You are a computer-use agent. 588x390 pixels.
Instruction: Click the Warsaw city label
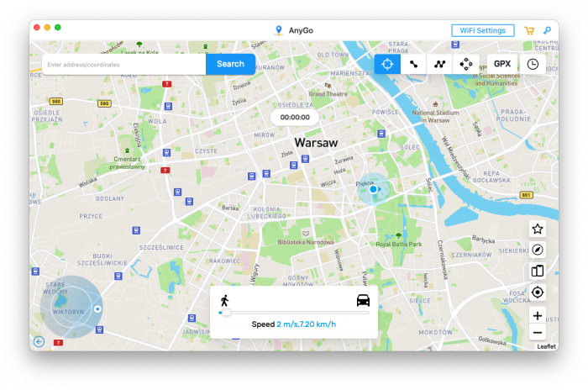click(x=316, y=143)
